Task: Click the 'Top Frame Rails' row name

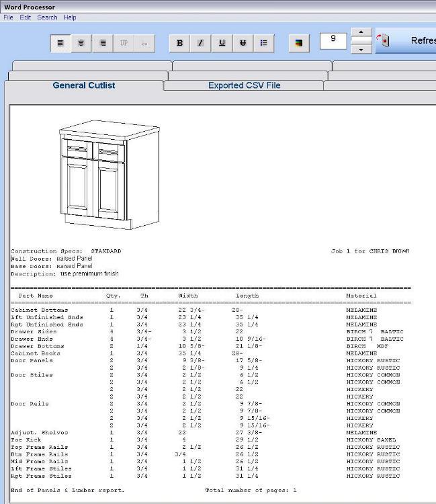Action: pos(39,447)
